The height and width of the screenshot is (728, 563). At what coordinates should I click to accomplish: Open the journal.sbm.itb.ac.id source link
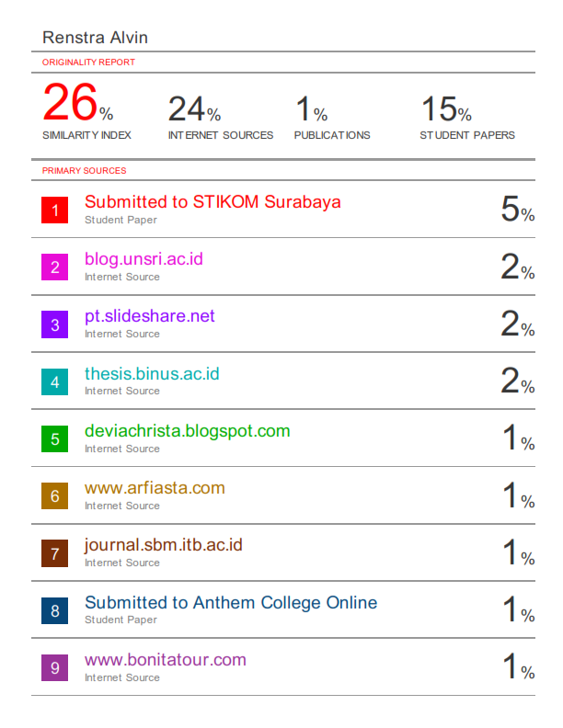point(164,545)
